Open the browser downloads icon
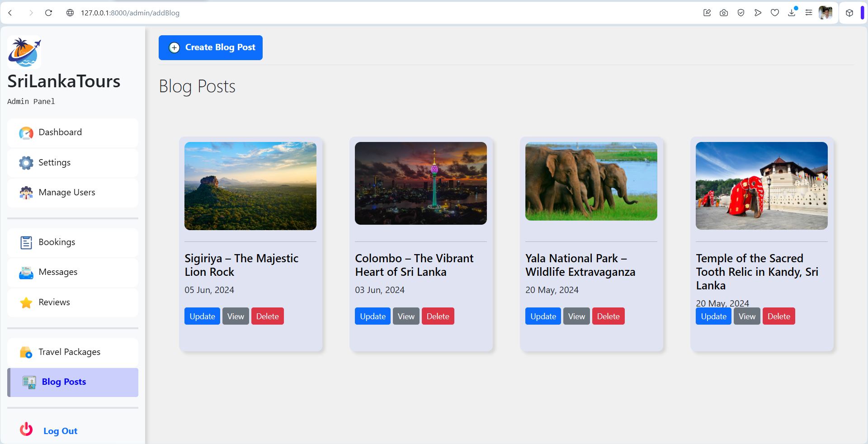Viewport: 868px width, 444px height. pyautogui.click(x=792, y=13)
